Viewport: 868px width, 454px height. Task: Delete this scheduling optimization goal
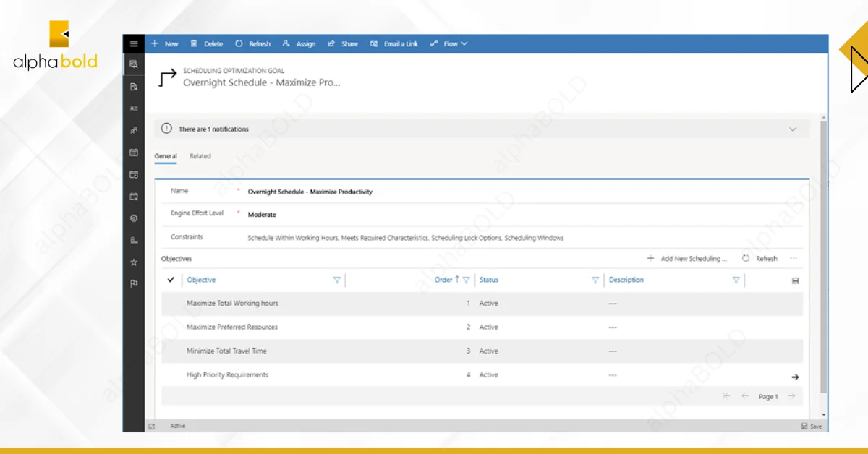tap(207, 44)
